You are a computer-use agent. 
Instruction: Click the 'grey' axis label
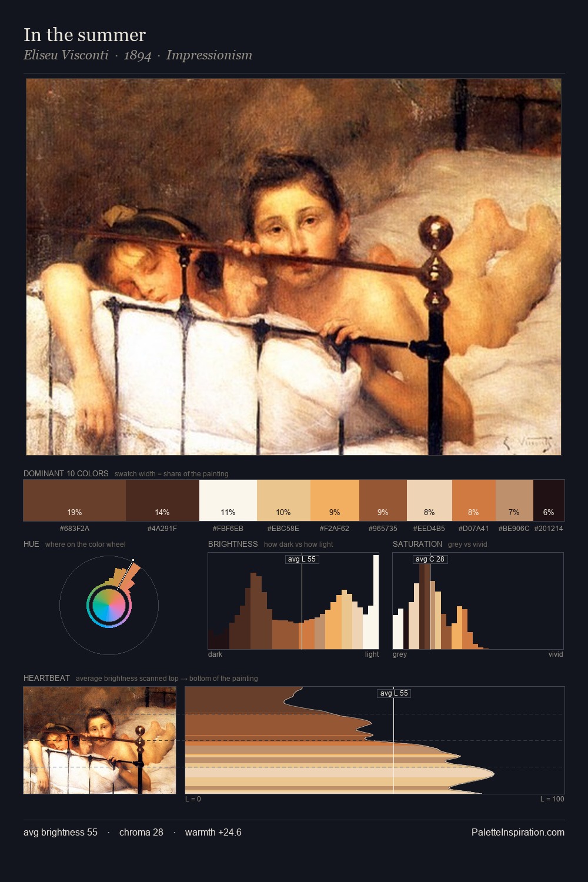[x=400, y=654]
